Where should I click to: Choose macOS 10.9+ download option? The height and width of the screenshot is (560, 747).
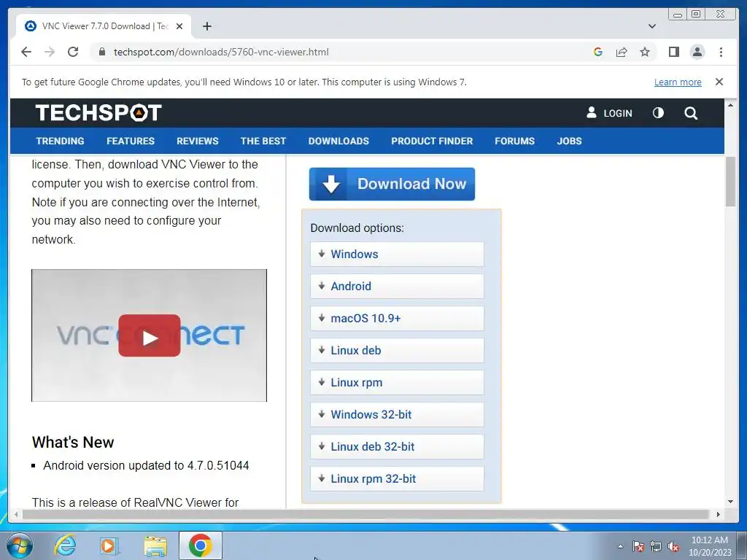(x=397, y=318)
